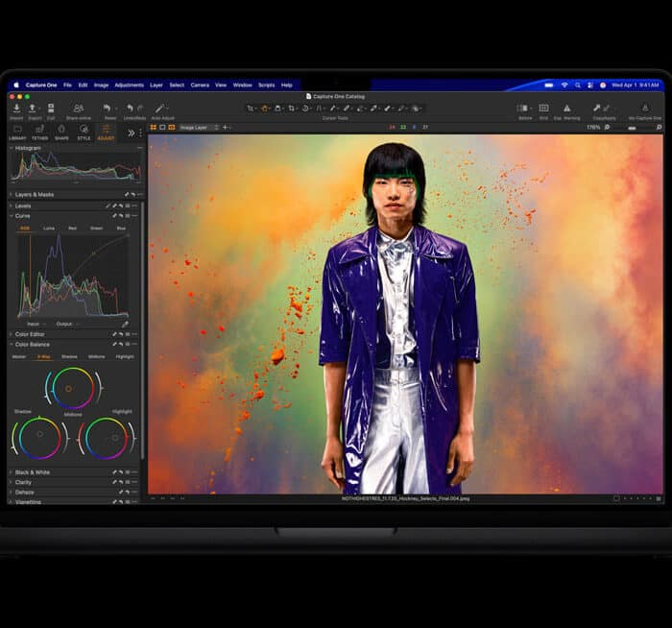Image resolution: width=672 pixels, height=628 pixels.
Task: Click reset arrow on Curve tool header
Action: coord(121,216)
